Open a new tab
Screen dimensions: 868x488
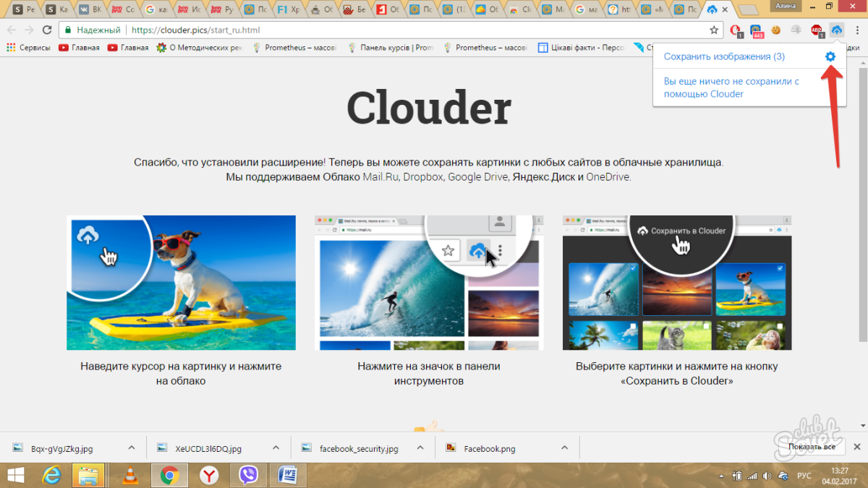click(x=749, y=9)
